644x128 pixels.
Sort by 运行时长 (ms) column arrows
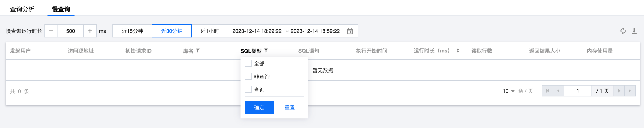(x=458, y=51)
